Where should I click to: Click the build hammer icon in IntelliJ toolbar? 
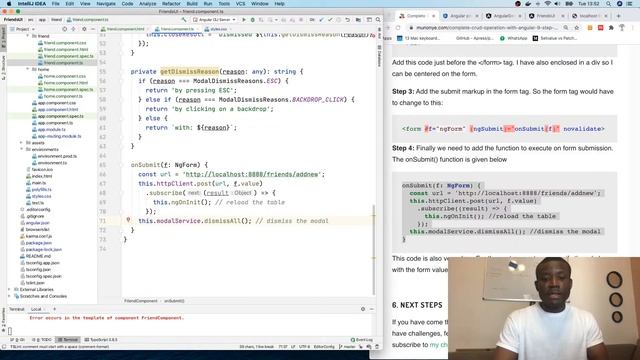184,20
